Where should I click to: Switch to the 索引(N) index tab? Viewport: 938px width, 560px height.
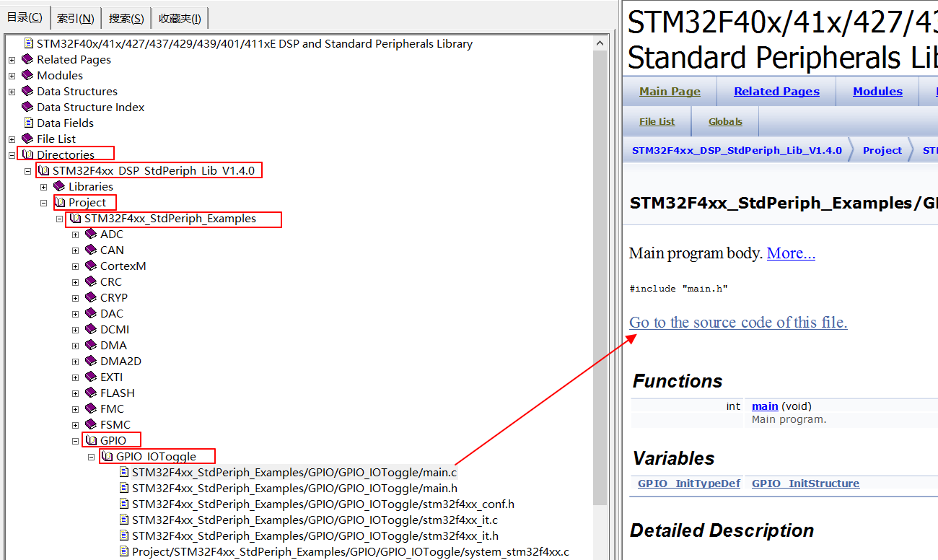click(x=76, y=18)
